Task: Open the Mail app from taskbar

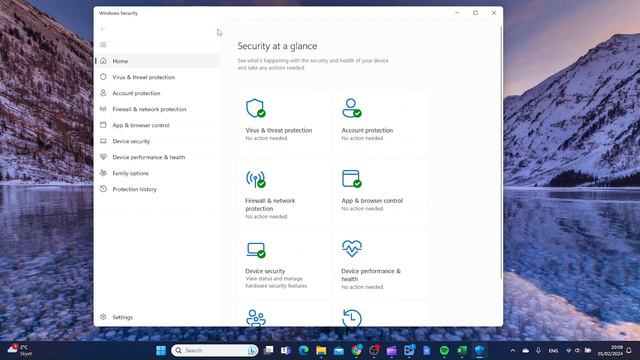Action: (339, 350)
